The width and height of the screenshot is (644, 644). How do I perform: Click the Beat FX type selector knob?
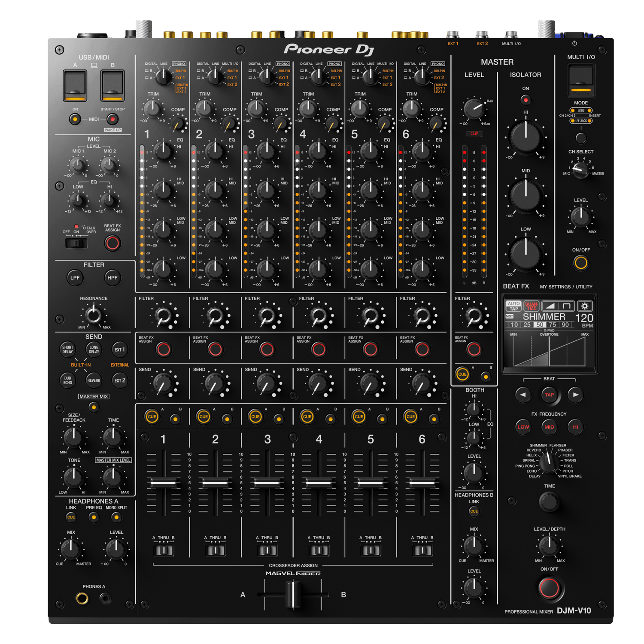(548, 463)
